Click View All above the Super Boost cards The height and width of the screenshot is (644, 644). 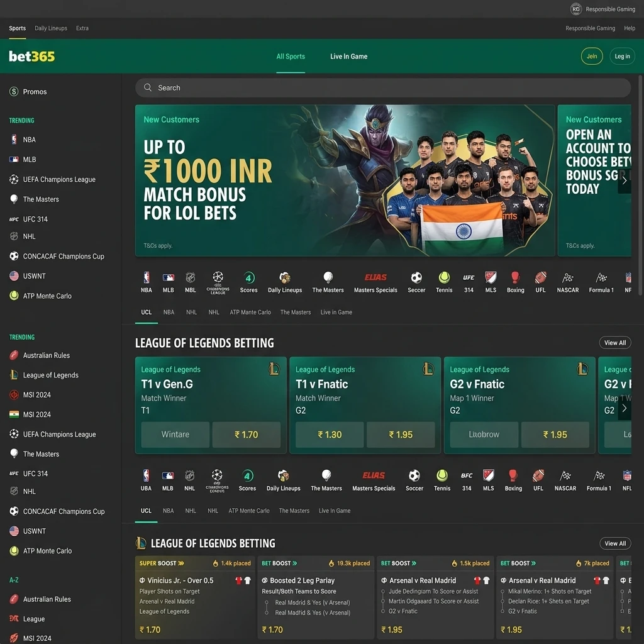coord(615,543)
